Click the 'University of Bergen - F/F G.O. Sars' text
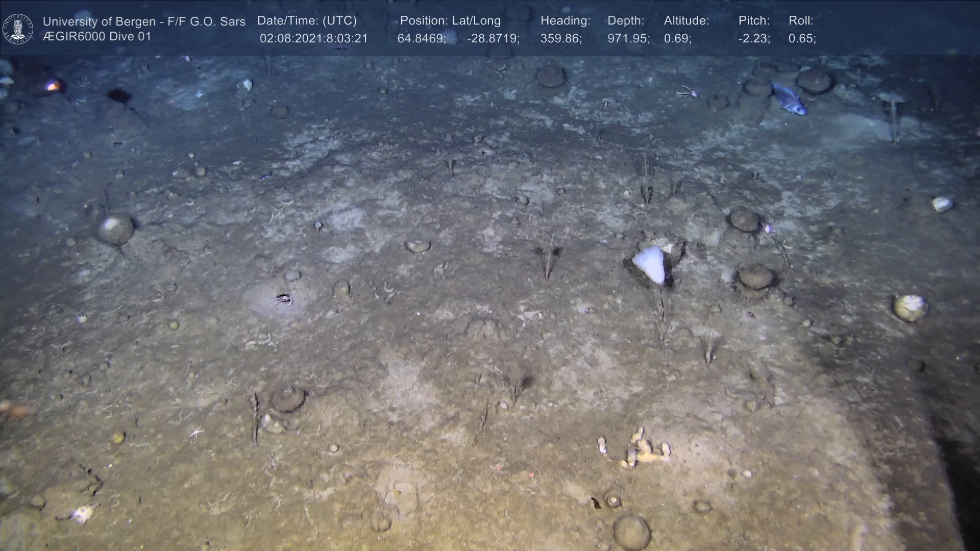The height and width of the screenshot is (551, 980). coord(144,21)
